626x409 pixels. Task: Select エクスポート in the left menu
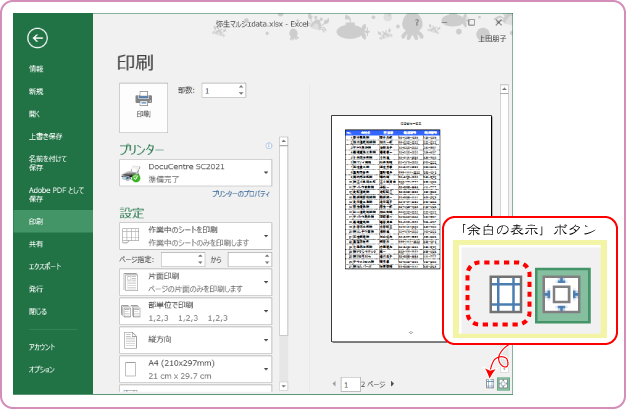45,267
